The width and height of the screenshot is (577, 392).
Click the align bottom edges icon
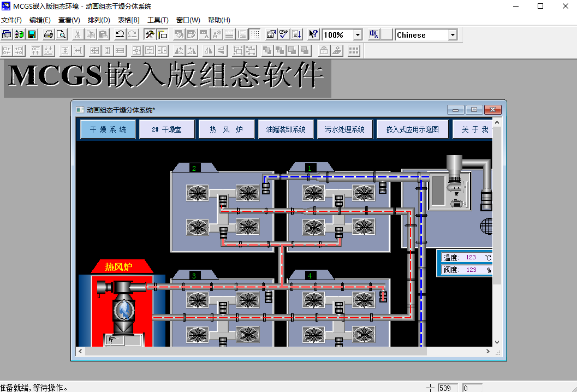(48, 50)
